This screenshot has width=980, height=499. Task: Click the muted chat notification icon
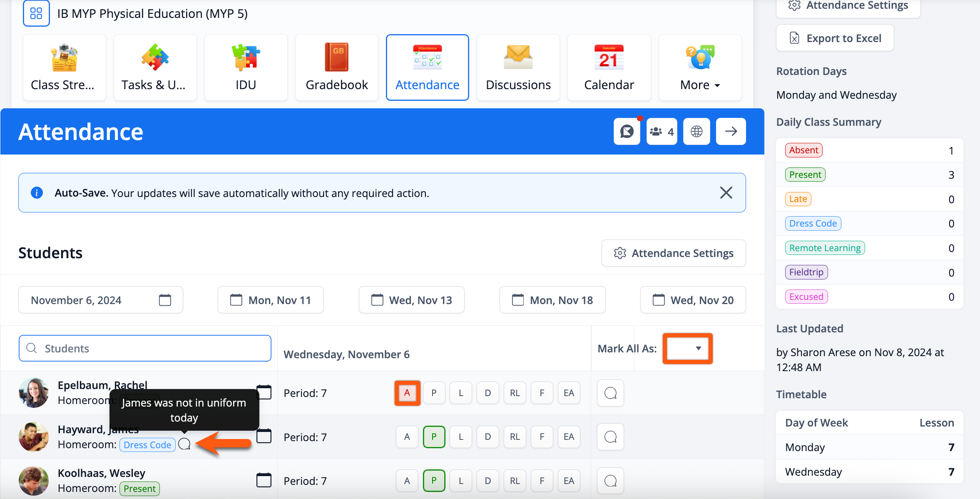tap(627, 132)
